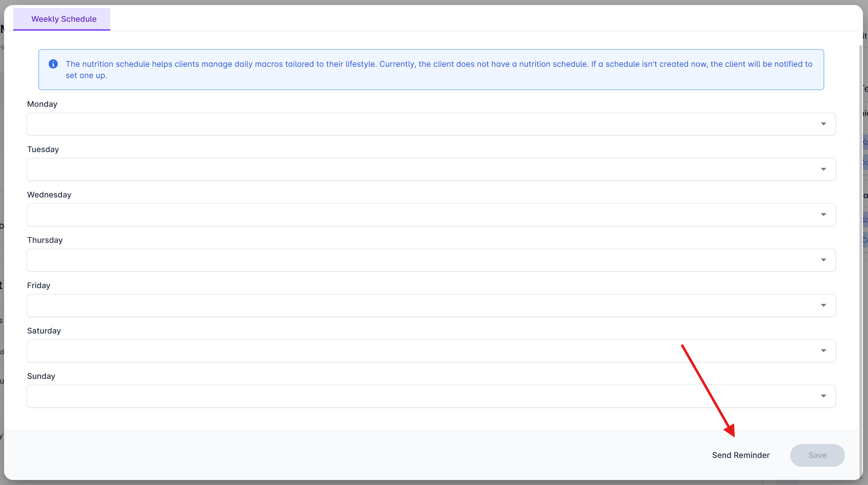Open the Sunday dropdown arrow
The width and height of the screenshot is (868, 485).
[x=823, y=396]
